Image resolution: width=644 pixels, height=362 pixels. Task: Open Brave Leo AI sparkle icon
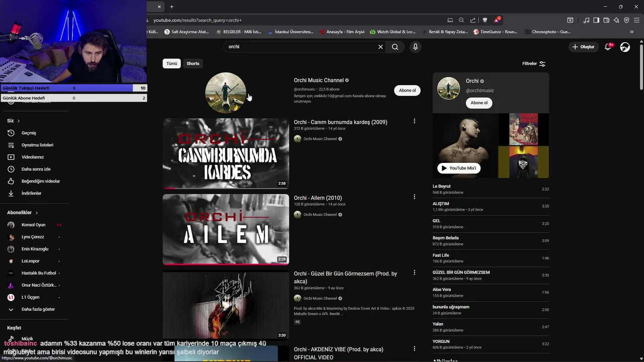(x=616, y=20)
